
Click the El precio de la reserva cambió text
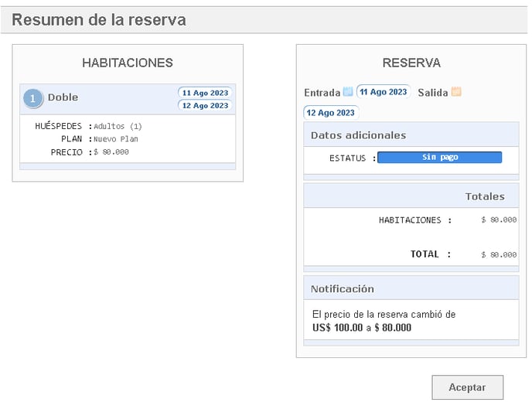coord(384,315)
